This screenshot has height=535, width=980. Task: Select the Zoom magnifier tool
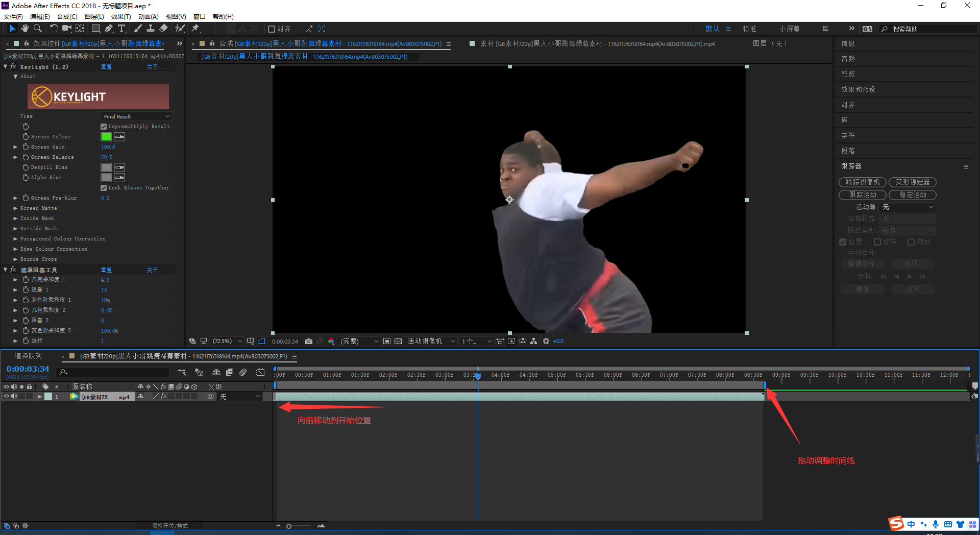(x=38, y=29)
